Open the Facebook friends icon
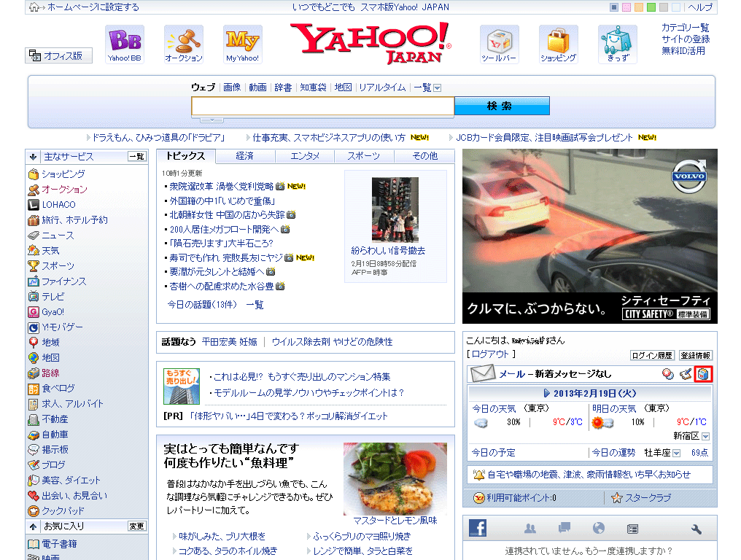 (530, 529)
